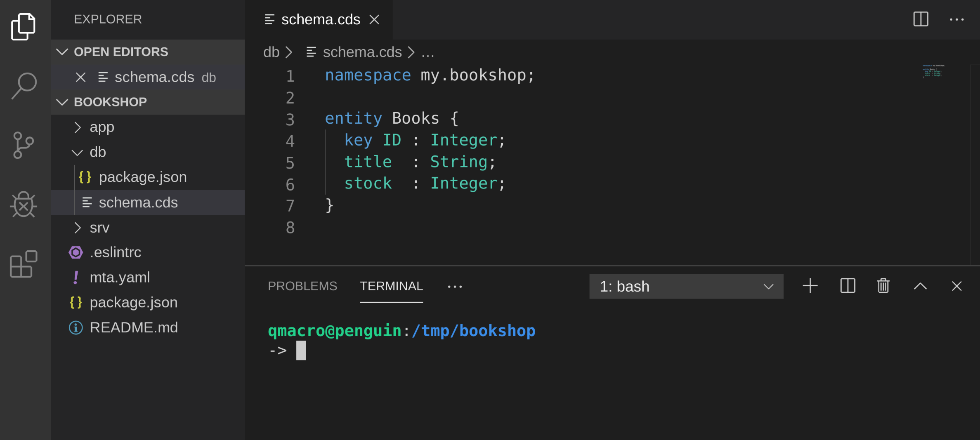Select schema.cds db entry in Open Editors
The width and height of the screenshot is (980, 440).
(x=148, y=77)
